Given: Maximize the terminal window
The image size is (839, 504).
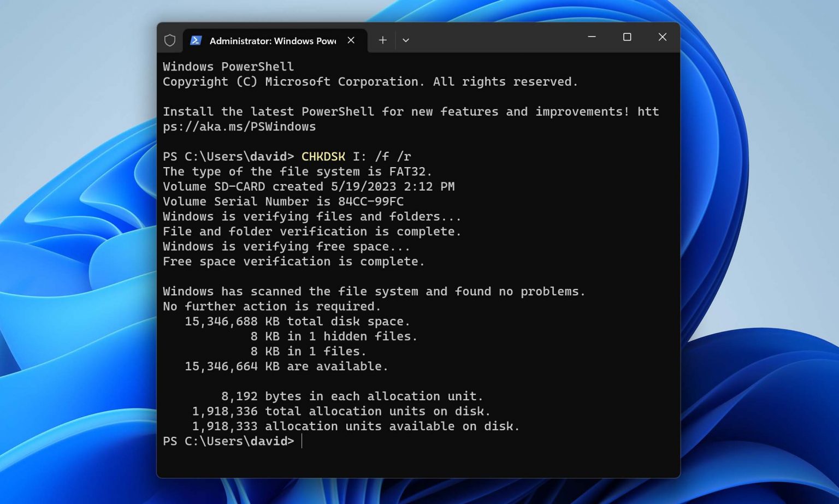Looking at the screenshot, I should (627, 37).
